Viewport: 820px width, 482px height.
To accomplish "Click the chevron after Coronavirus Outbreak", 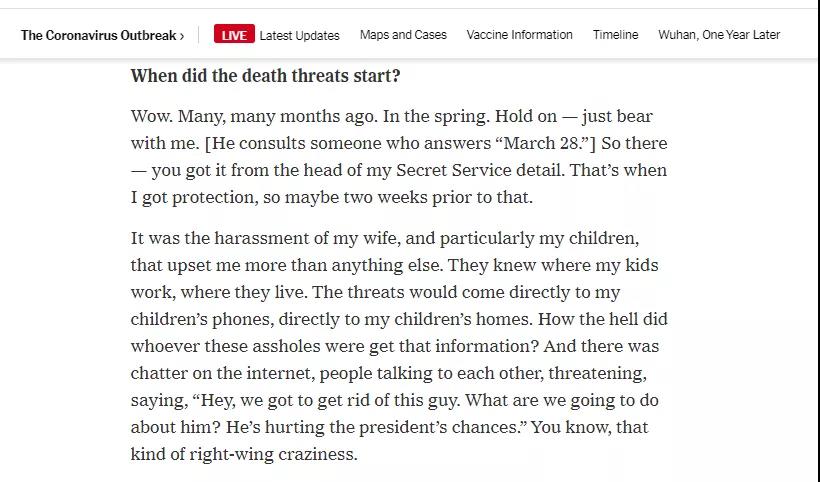I will tap(182, 35).
